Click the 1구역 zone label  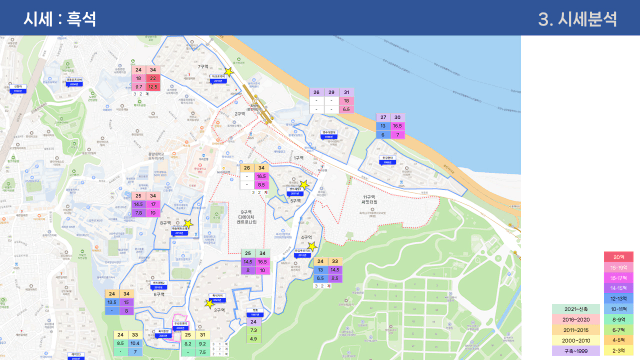click(x=298, y=158)
